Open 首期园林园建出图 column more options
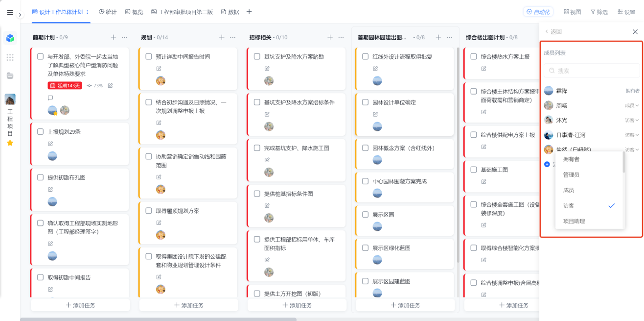This screenshot has width=644, height=321. pyautogui.click(x=449, y=37)
